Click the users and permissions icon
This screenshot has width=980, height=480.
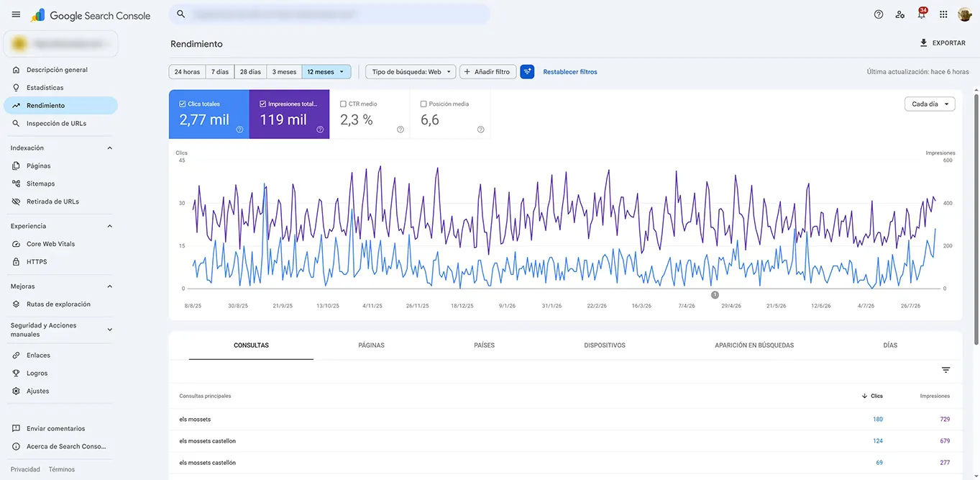click(x=900, y=14)
